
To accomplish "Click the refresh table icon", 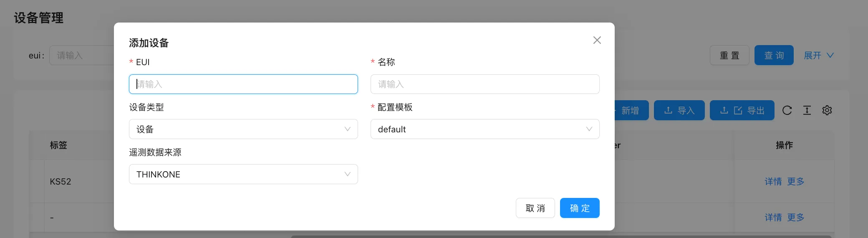I will point(787,110).
